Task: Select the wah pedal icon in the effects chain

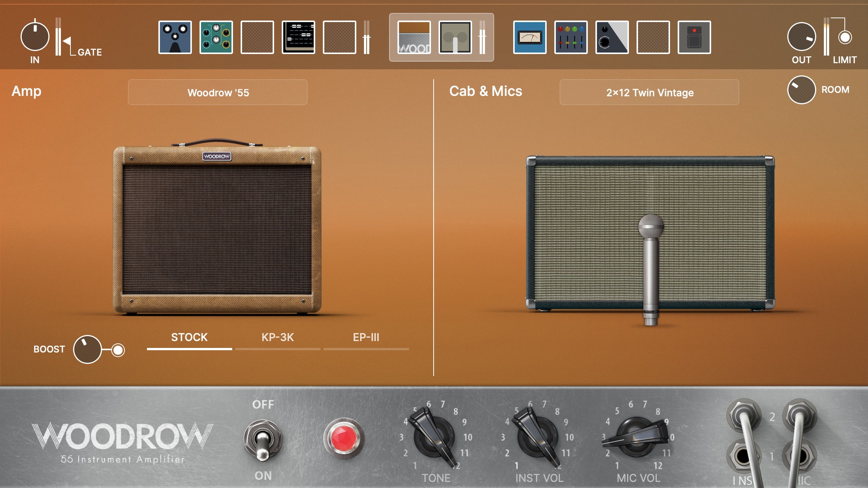Action: click(x=174, y=37)
